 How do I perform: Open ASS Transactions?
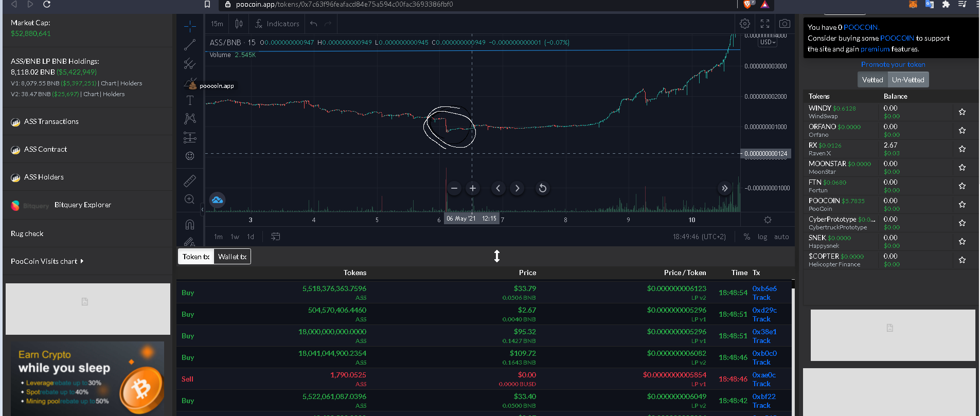(51, 121)
